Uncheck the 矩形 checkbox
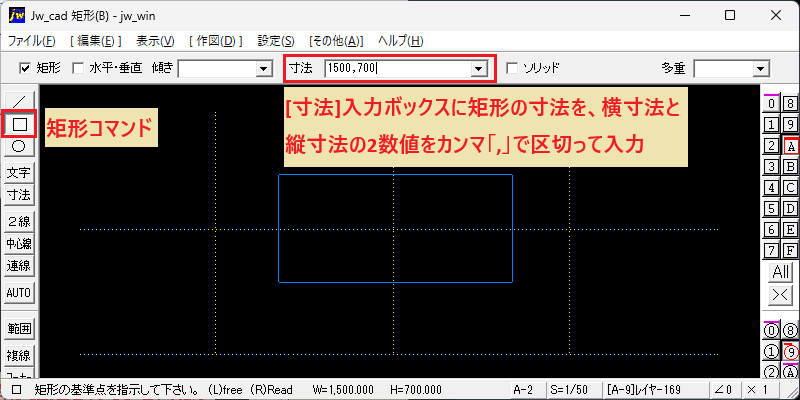 coord(24,68)
